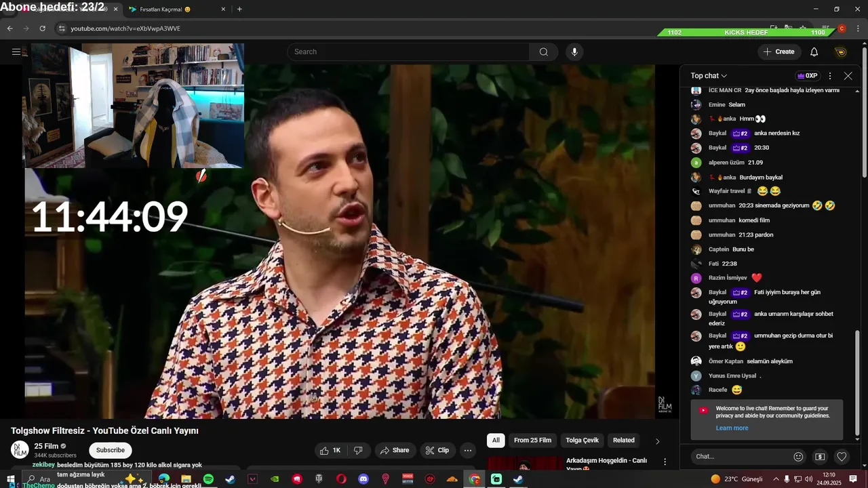Click chat user Razim İsmiyev's avatar
Viewport: 868px width, 488px height.
(x=696, y=278)
